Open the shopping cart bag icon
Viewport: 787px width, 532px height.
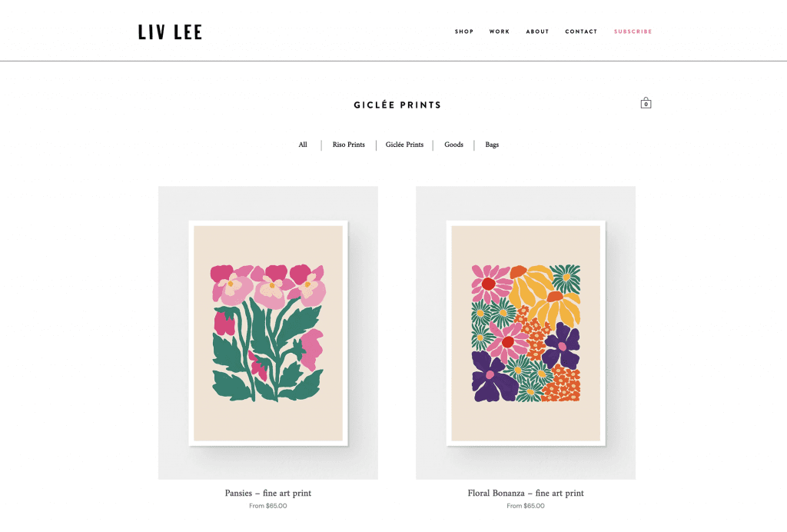pyautogui.click(x=646, y=103)
